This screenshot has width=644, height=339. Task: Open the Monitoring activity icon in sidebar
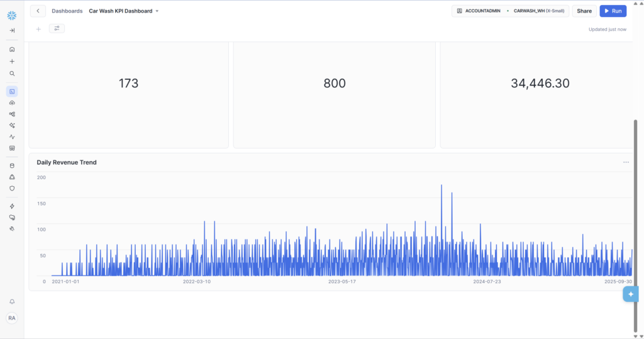click(12, 136)
